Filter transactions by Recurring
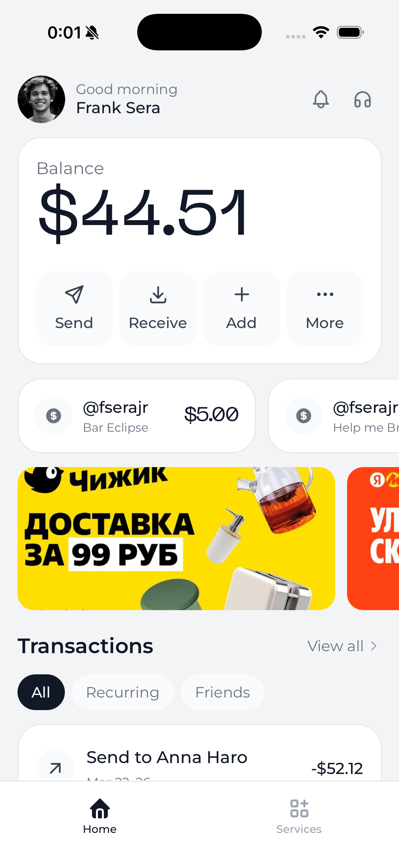The image size is (399, 868). [122, 692]
